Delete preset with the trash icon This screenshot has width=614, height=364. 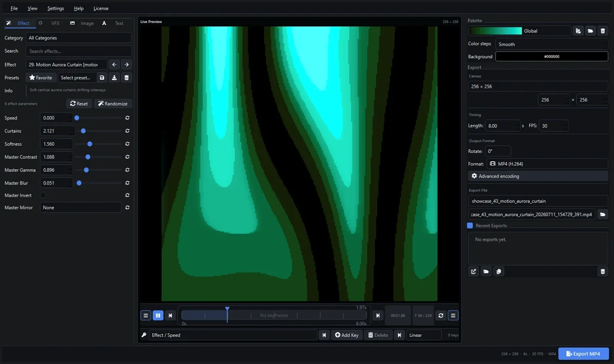click(126, 78)
